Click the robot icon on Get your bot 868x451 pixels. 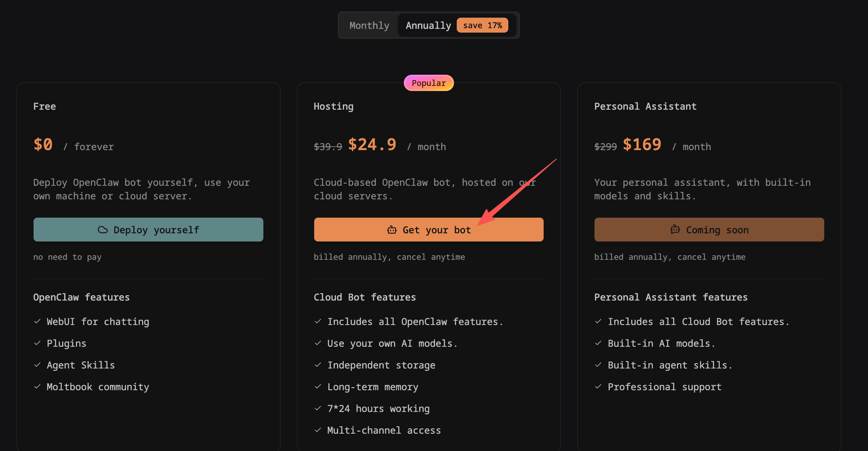point(392,230)
